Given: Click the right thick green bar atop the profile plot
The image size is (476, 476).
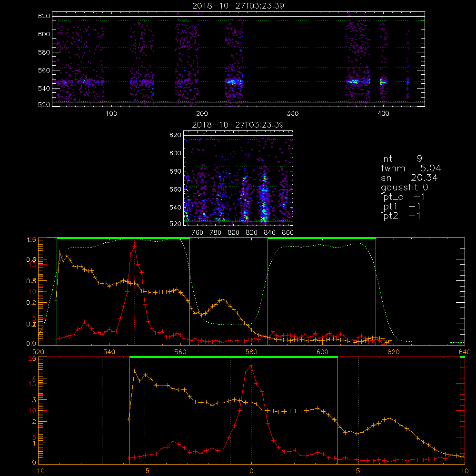Looking at the screenshot, I should [x=322, y=238].
